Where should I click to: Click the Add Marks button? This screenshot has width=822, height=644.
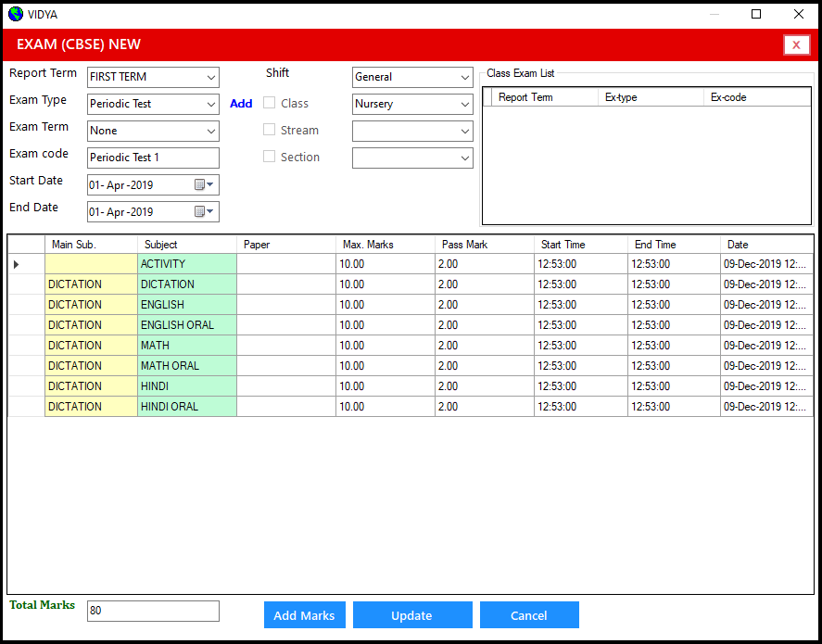[x=304, y=614]
